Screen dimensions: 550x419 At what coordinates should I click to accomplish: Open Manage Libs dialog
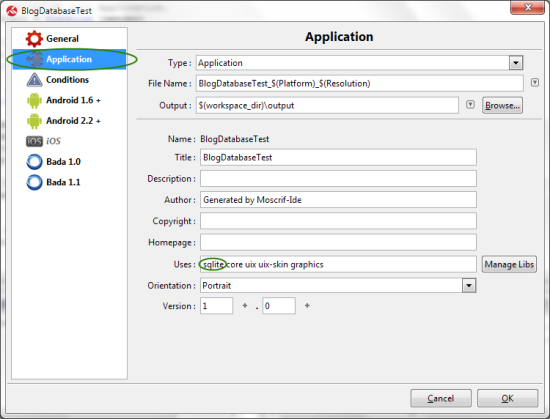pyautogui.click(x=509, y=264)
